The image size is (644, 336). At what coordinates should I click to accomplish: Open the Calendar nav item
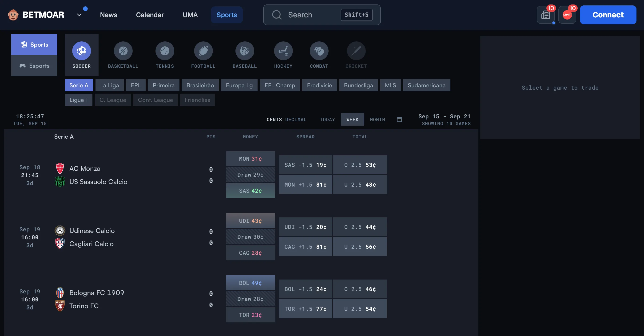pyautogui.click(x=150, y=15)
